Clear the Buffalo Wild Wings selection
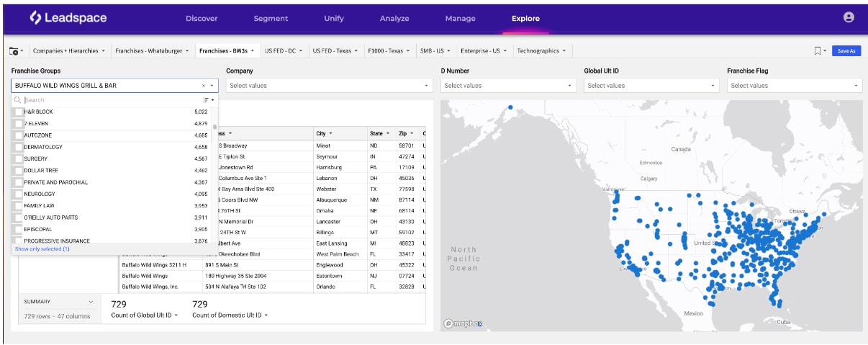 [203, 86]
